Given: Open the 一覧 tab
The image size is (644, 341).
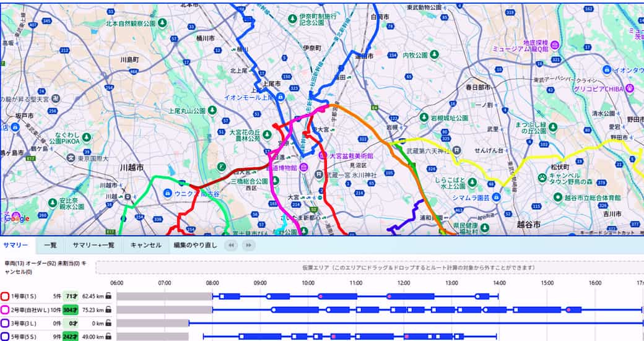Looking at the screenshot, I should coord(51,246).
